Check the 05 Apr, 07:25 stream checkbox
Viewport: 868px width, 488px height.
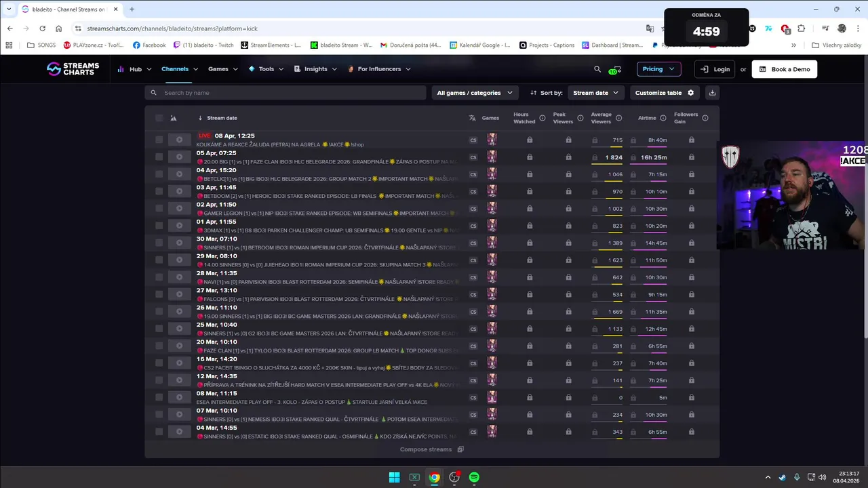[x=159, y=157]
